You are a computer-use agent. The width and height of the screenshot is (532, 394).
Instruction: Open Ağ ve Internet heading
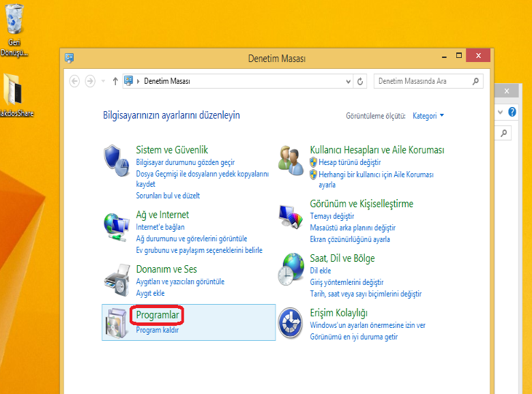[162, 215]
